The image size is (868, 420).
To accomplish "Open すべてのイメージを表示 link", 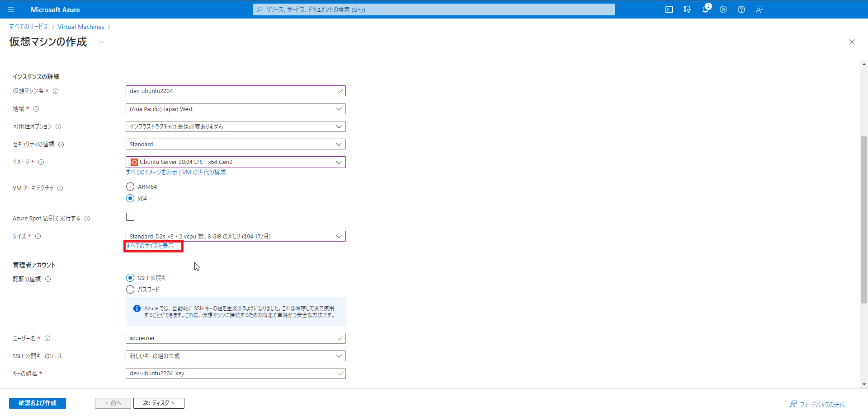I will point(151,172).
